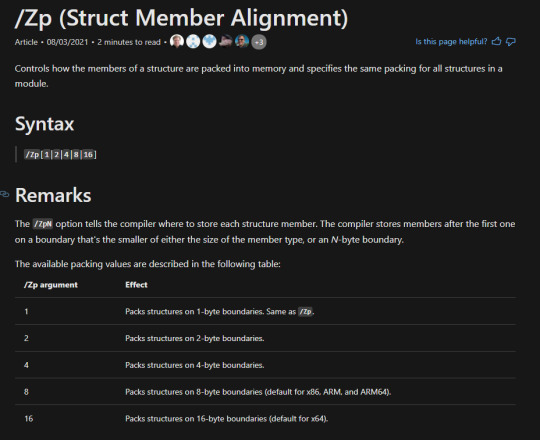
Task: Click table cell with argument 16
Action: pyautogui.click(x=29, y=419)
